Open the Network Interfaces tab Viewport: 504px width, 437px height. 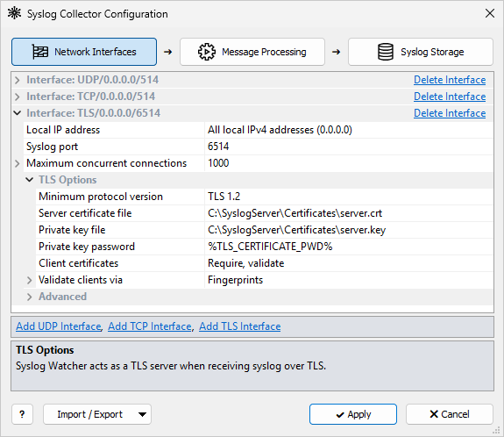click(84, 52)
